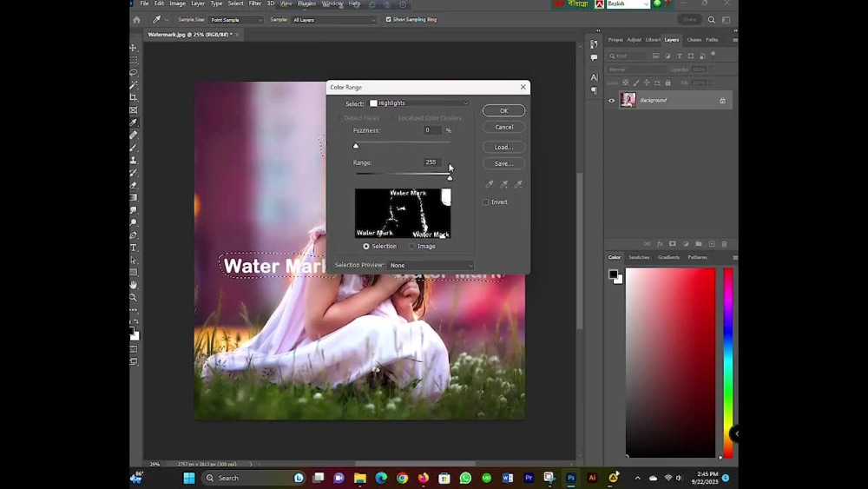Click the Windows taskbar Search box

coord(253,478)
